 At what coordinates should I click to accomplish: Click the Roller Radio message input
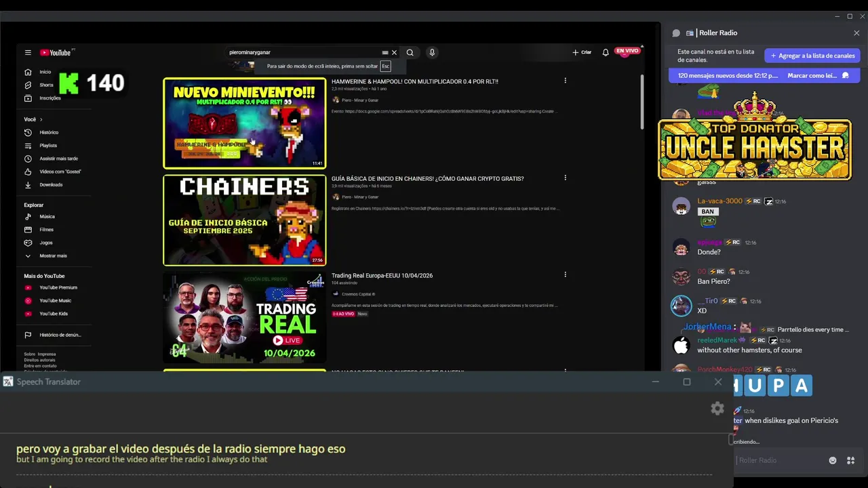(780, 460)
